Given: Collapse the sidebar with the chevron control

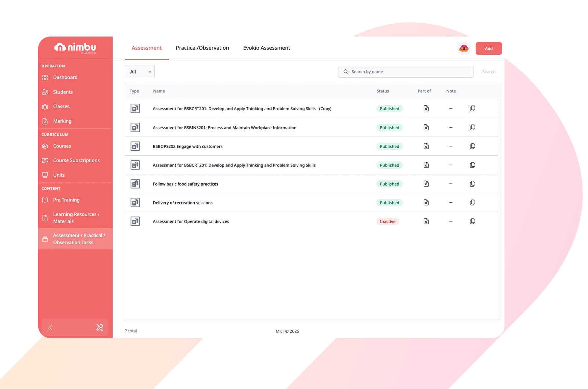Looking at the screenshot, I should coord(50,327).
